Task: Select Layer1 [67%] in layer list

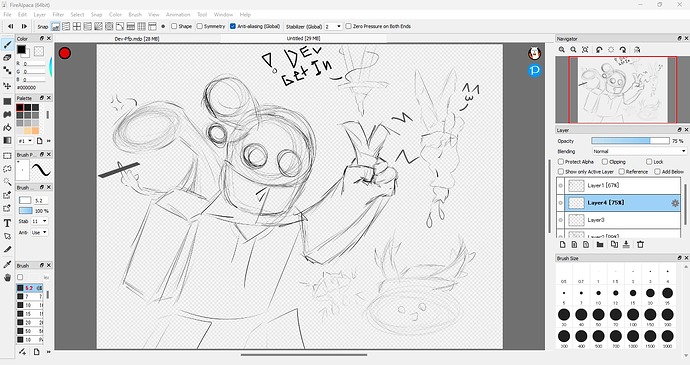Action: [x=623, y=186]
